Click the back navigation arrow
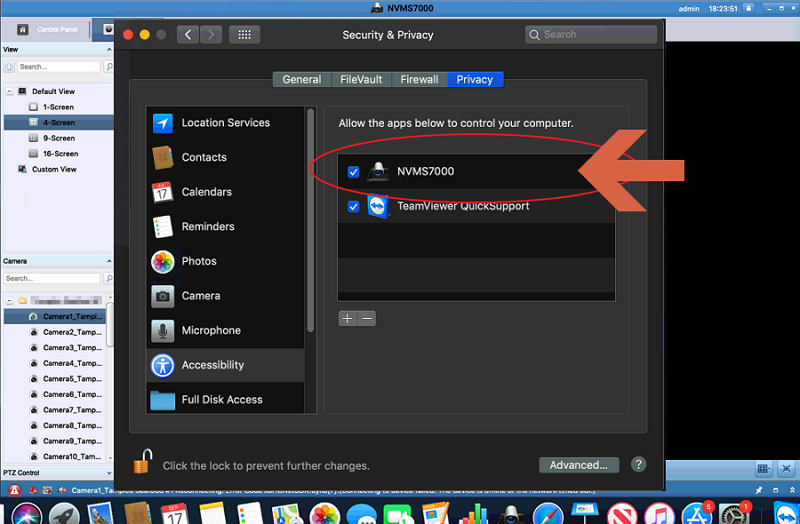 click(x=188, y=34)
